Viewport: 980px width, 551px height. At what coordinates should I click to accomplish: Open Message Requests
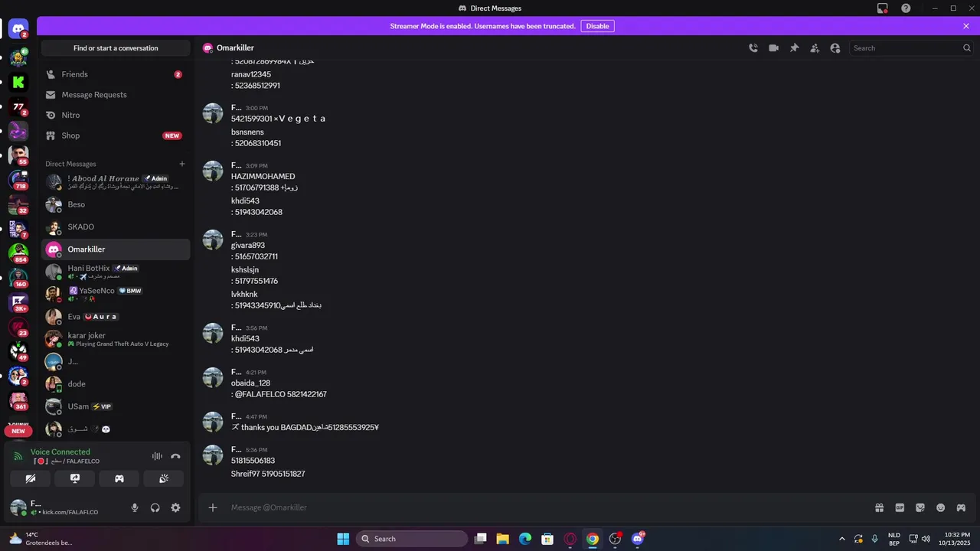[x=116, y=95]
